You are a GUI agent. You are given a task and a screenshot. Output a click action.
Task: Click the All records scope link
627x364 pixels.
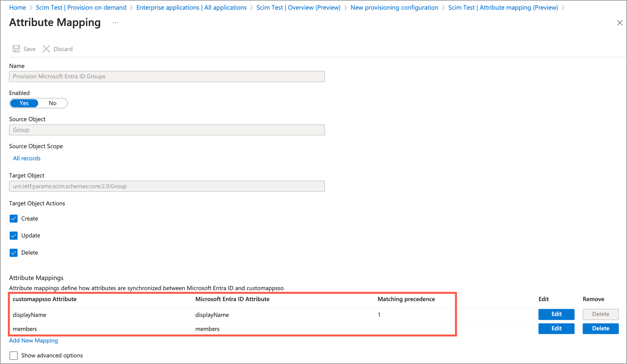[x=27, y=158]
